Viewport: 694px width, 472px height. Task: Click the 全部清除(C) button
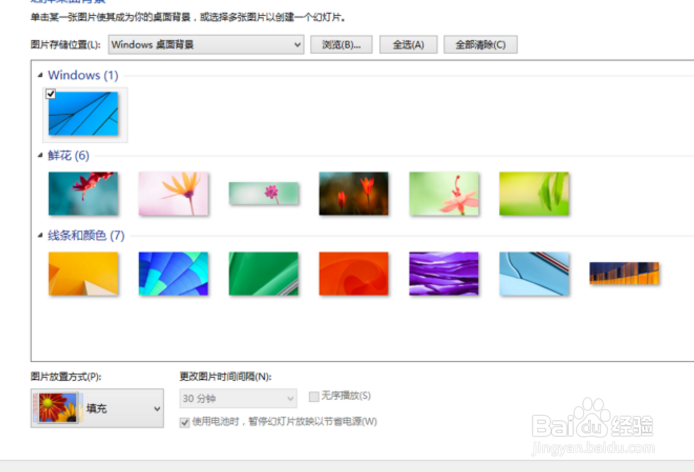(481, 45)
